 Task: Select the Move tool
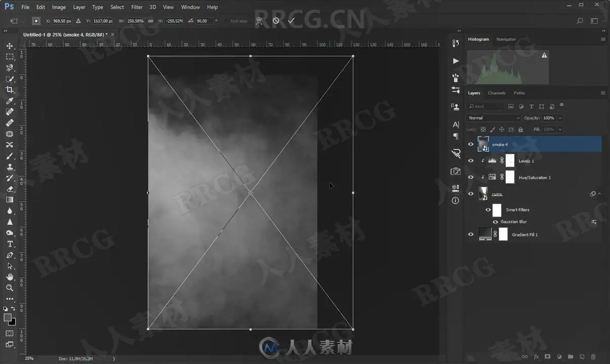coord(10,46)
